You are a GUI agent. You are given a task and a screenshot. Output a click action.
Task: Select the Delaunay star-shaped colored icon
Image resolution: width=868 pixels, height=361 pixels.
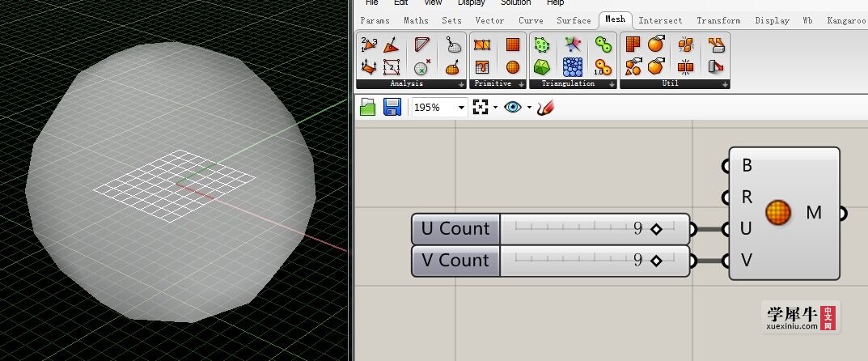click(573, 45)
